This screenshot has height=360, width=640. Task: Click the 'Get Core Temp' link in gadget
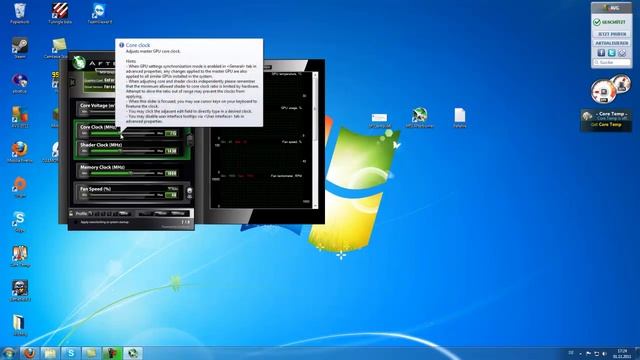(x=606, y=124)
